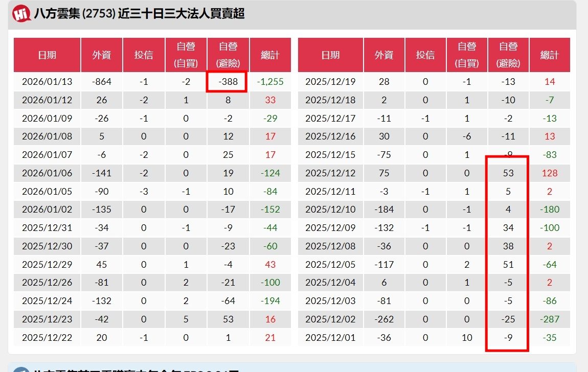Select the date cell 2026/01/06
This screenshot has width=588, height=372.
point(47,173)
